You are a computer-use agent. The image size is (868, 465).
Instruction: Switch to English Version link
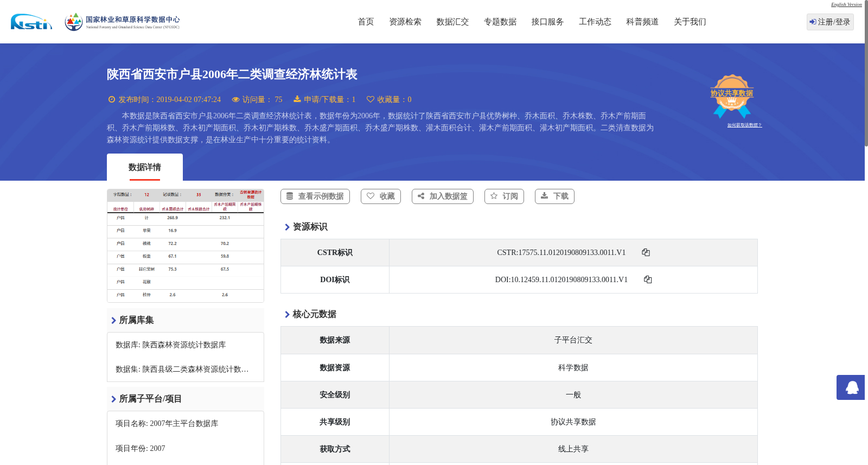(846, 4)
